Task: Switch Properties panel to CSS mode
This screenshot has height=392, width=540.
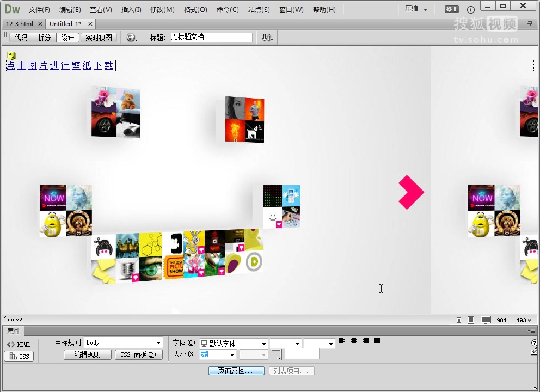Action: coord(19,356)
